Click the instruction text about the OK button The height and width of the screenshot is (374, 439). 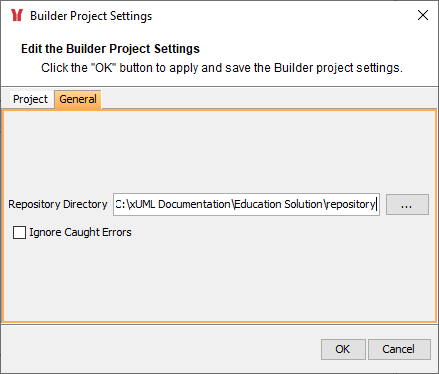pos(222,68)
